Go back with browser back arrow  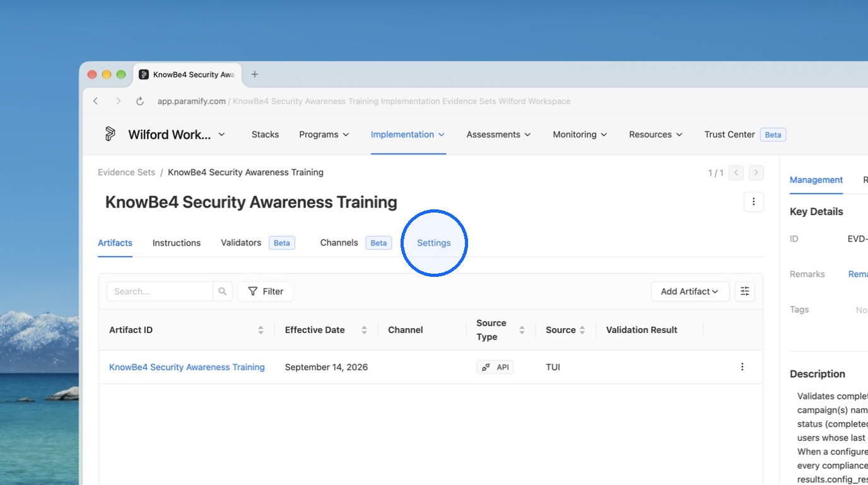tap(96, 101)
